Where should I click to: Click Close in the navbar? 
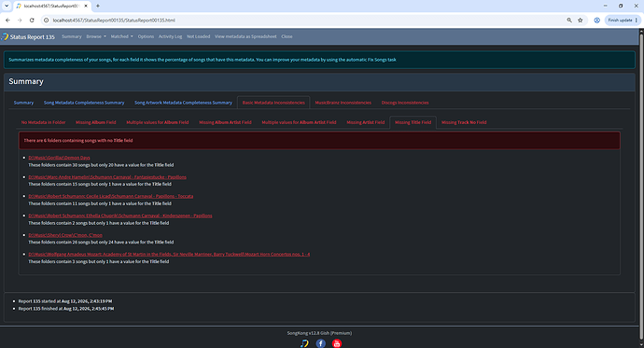coord(287,36)
